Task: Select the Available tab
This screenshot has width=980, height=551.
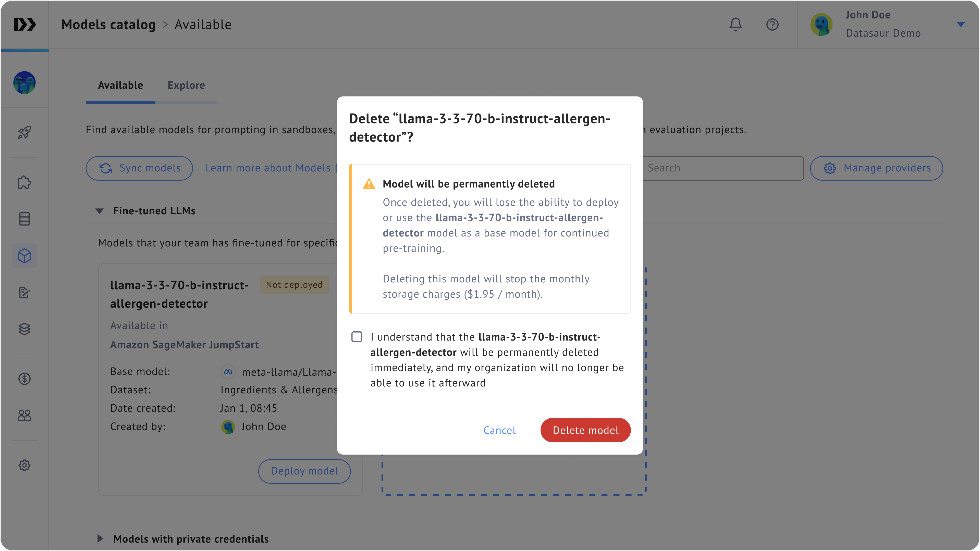Action: coord(120,85)
